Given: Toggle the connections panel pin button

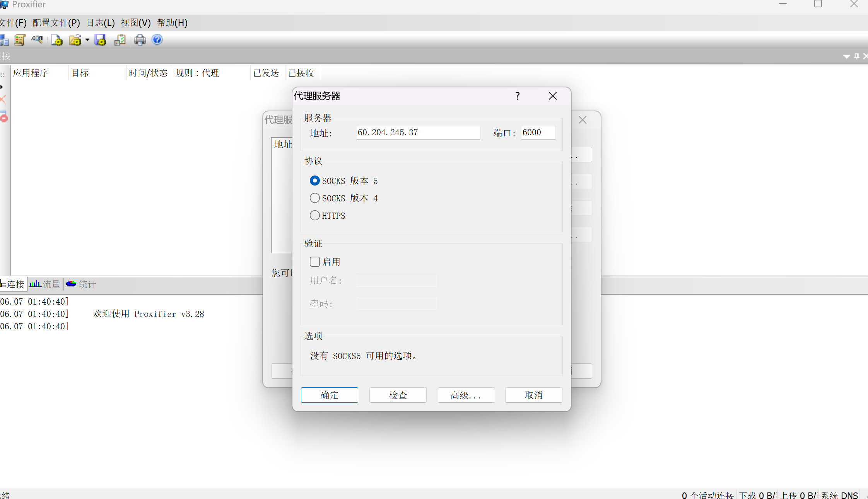Looking at the screenshot, I should 857,56.
